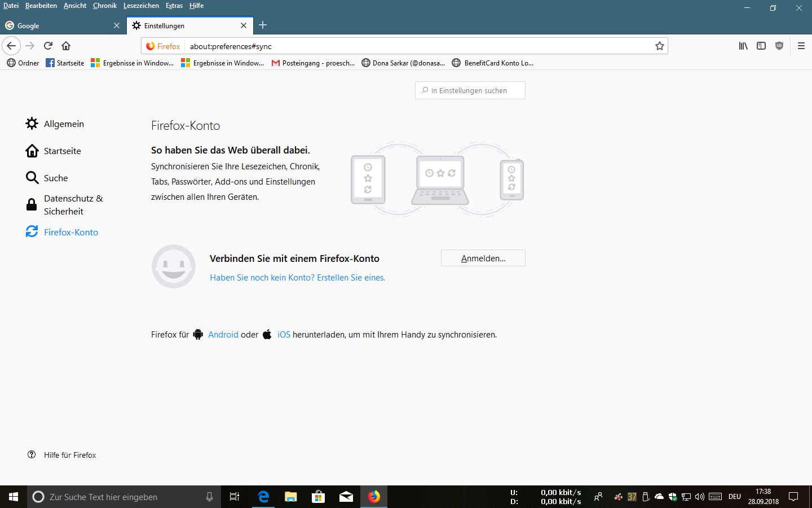812x508 pixels.
Task: Open the Firefox home page icon
Action: [x=66, y=46]
